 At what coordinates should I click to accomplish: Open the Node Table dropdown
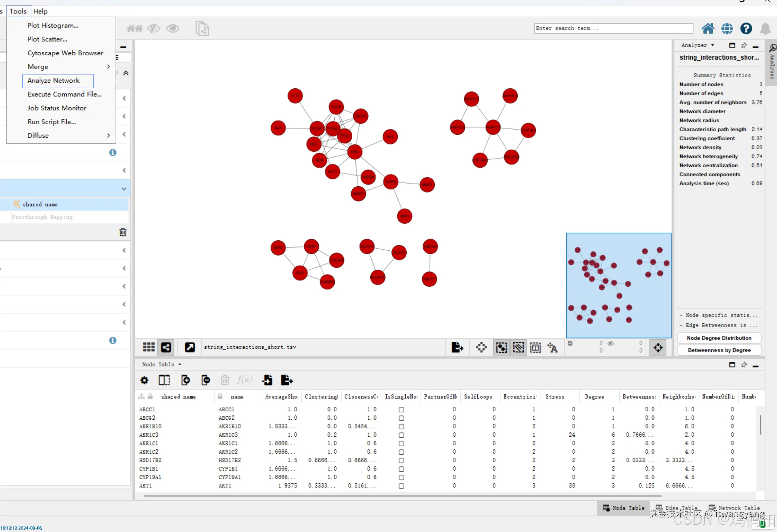click(x=162, y=364)
